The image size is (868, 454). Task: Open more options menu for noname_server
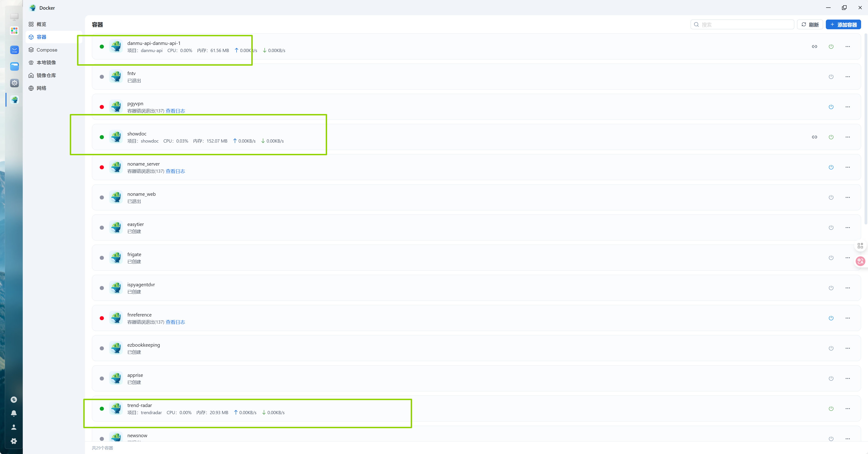[x=847, y=167]
